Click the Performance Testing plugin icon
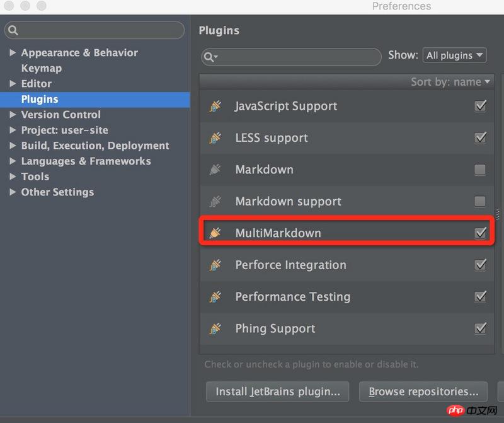This screenshot has width=504, height=423. pos(215,296)
